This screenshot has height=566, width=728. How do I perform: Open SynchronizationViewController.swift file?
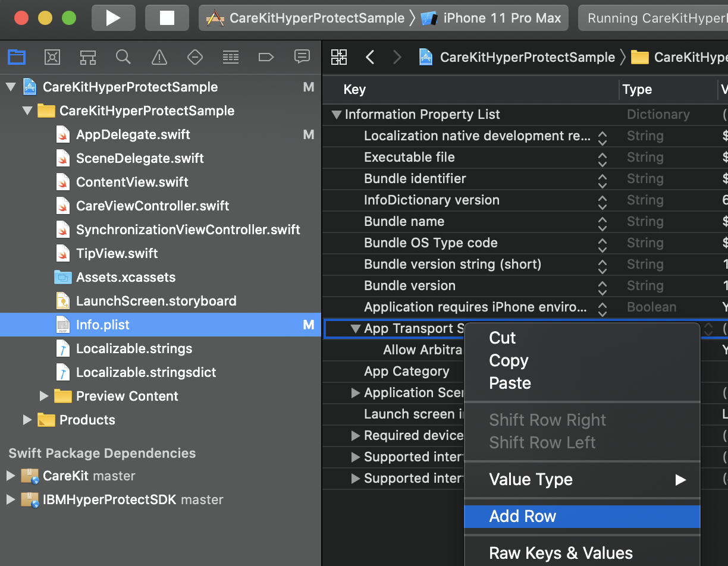pyautogui.click(x=188, y=229)
